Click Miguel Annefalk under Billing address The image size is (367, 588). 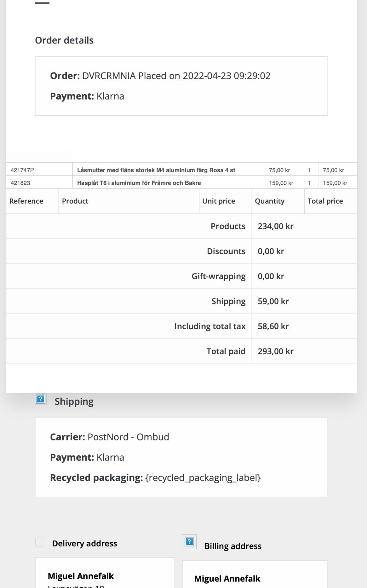(x=227, y=579)
